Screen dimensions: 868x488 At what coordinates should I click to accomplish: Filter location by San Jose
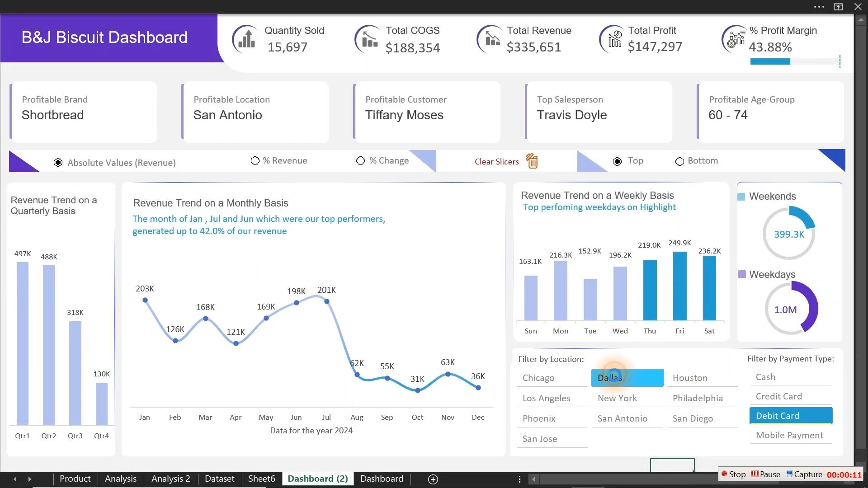tap(552, 439)
